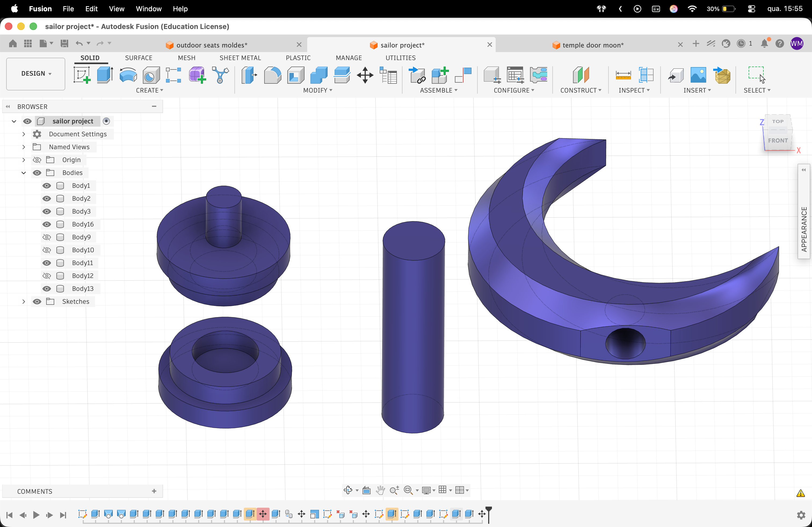Open the DESIGN workspace dropdown
Screen dimensions: 812x527
(36, 74)
